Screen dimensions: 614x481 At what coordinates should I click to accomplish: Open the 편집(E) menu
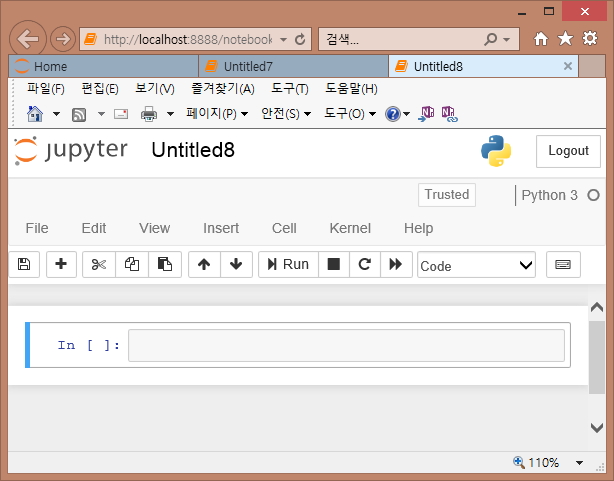coord(100,89)
